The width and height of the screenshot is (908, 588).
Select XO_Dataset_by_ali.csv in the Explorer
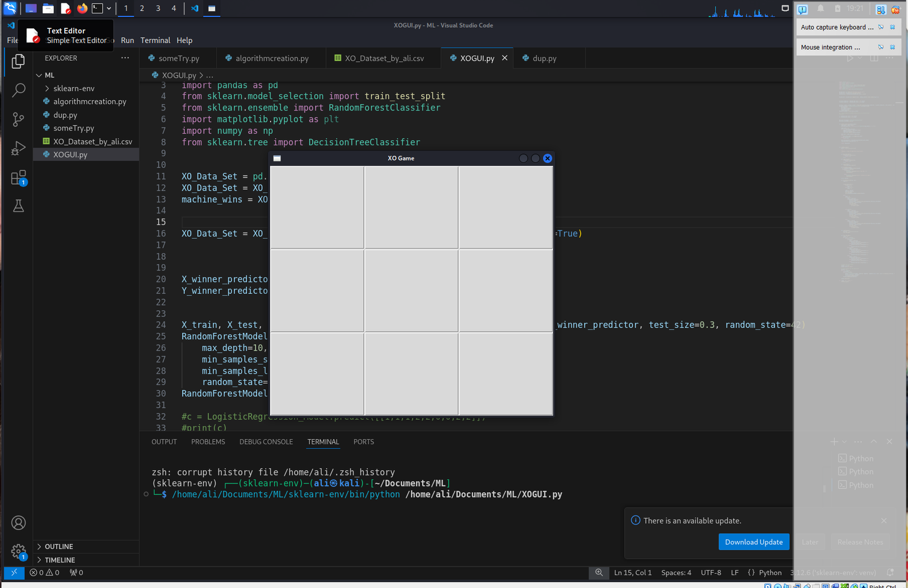coord(93,141)
